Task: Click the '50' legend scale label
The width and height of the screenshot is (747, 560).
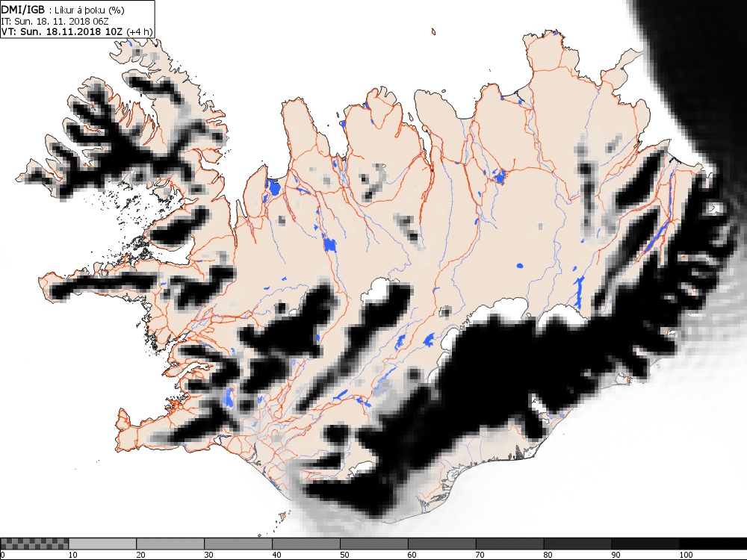Action: (x=344, y=555)
